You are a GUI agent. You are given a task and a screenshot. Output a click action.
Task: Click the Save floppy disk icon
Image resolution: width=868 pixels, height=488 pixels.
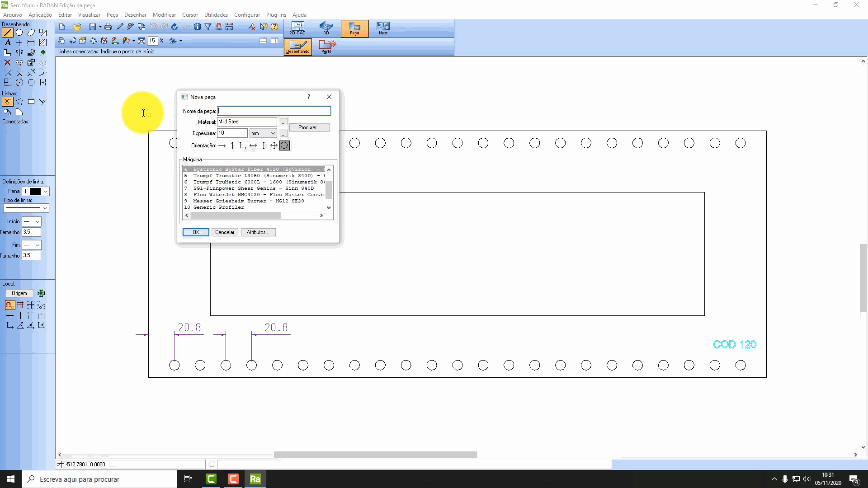[x=93, y=27]
